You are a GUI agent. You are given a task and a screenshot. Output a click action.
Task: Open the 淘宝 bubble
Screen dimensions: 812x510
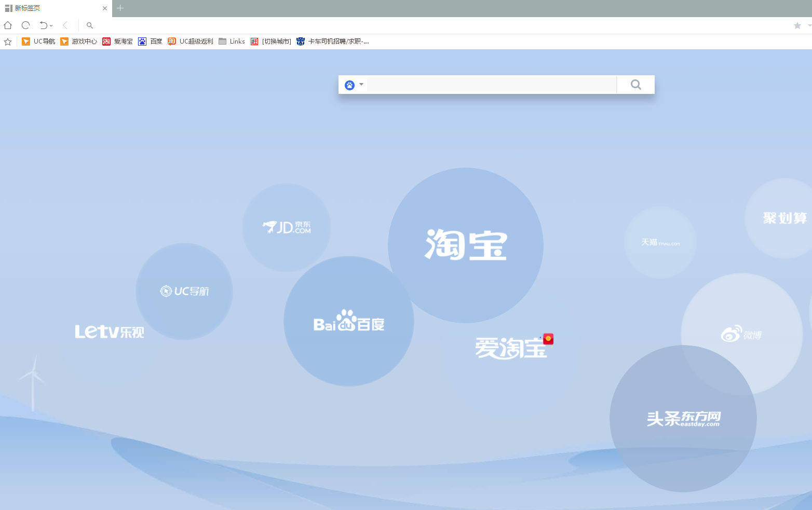tap(466, 245)
